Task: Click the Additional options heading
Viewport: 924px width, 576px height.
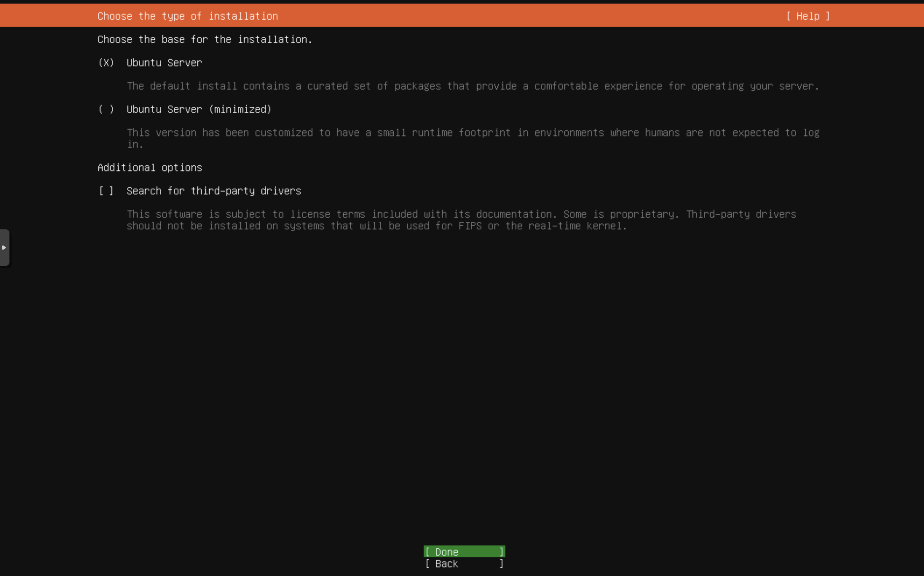Action: 149,167
